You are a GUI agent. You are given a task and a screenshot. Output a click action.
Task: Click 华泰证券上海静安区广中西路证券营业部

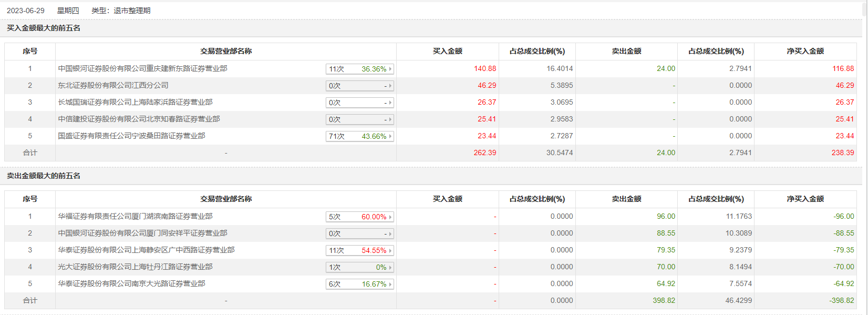[146, 250]
